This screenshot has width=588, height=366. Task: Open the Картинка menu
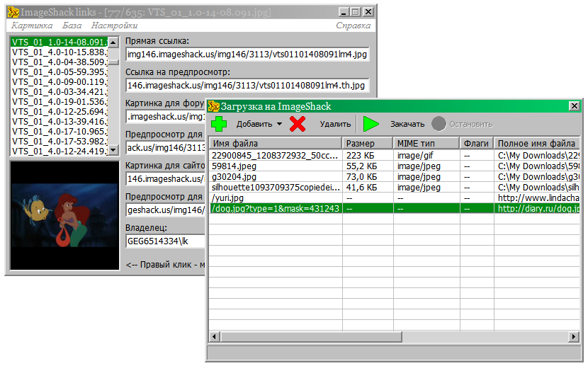32,25
